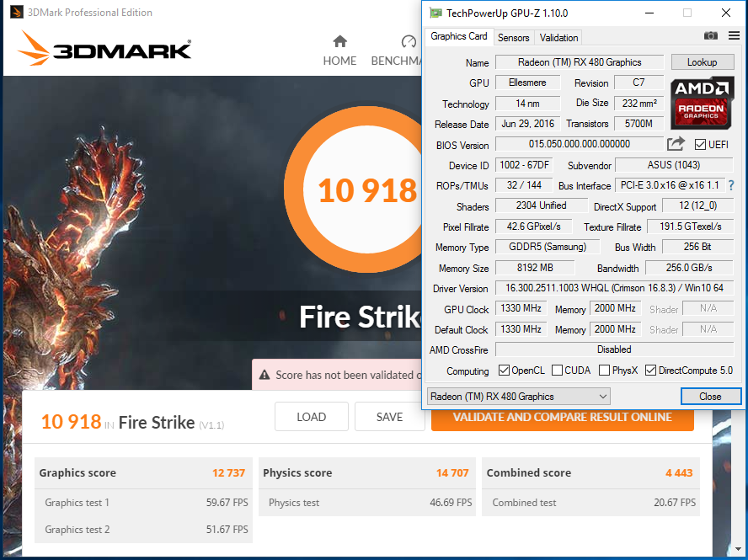Click the Bandwidth 256.0 GB/s field

coord(689,268)
